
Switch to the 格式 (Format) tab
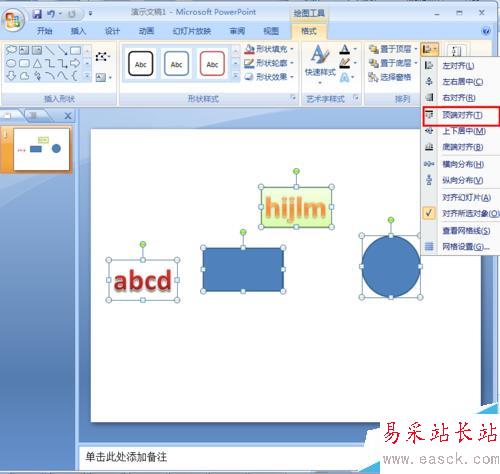coord(309,31)
